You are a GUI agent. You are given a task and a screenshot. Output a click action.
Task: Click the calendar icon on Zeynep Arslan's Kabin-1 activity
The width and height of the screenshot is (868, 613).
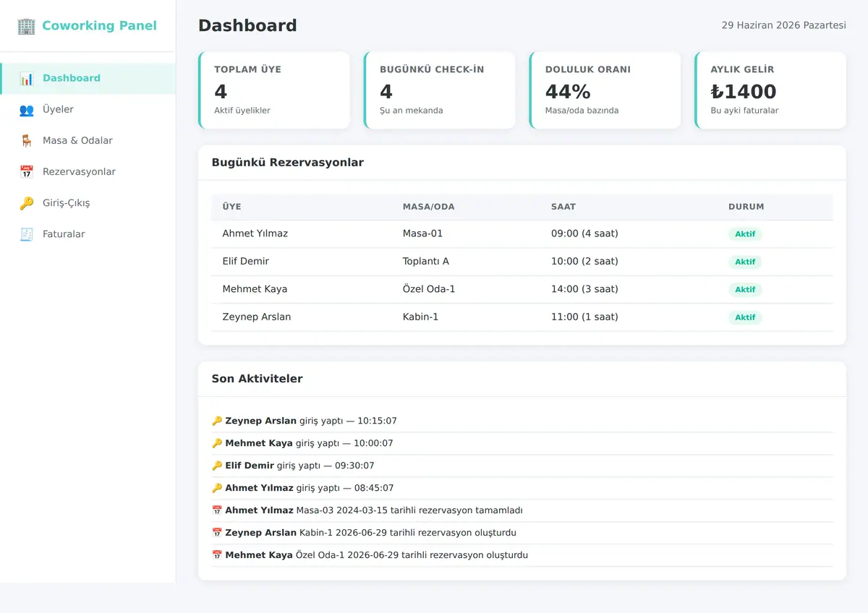tap(217, 533)
